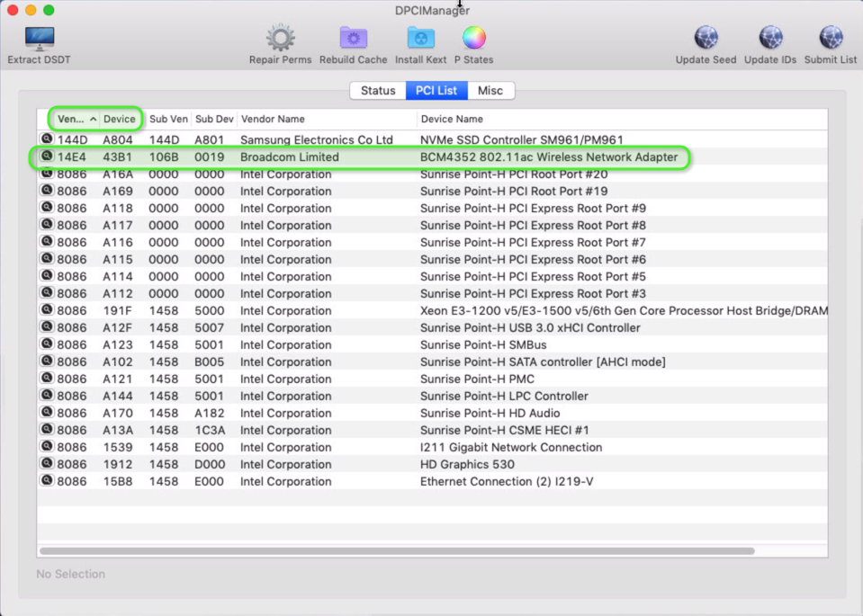Click the Sub Ven column header
Viewport: 863px width, 616px height.
[168, 119]
